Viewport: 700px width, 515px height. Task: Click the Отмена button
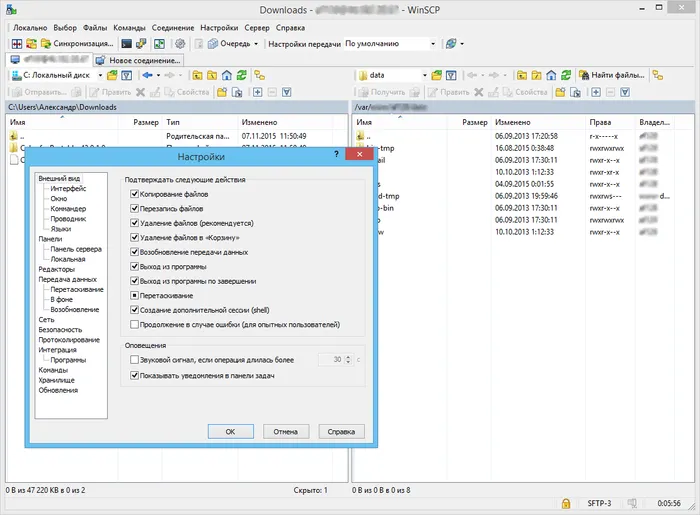(286, 432)
